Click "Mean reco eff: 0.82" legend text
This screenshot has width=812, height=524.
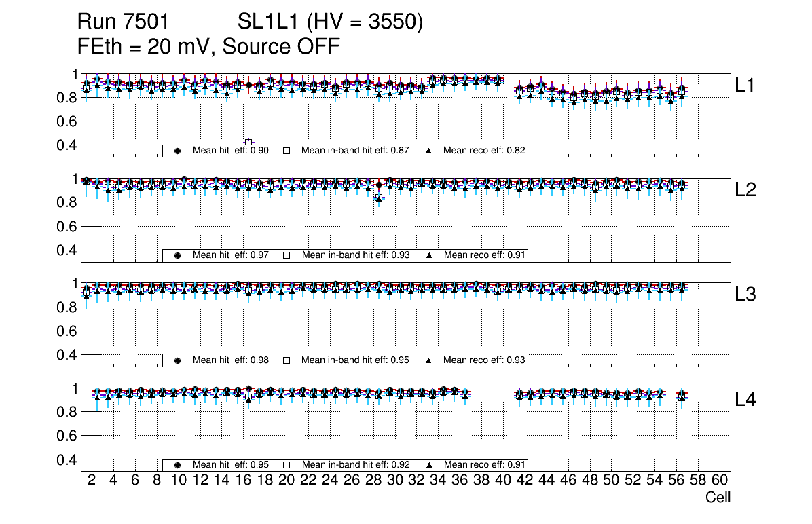[485, 151]
